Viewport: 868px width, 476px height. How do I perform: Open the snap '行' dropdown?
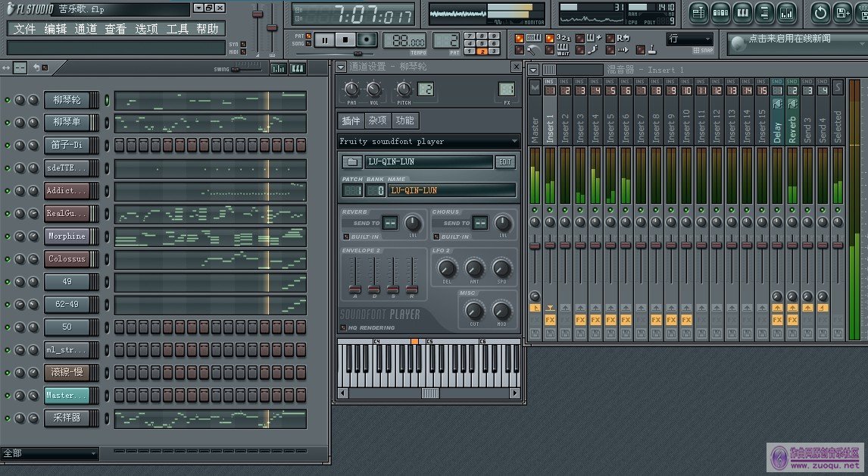point(690,39)
